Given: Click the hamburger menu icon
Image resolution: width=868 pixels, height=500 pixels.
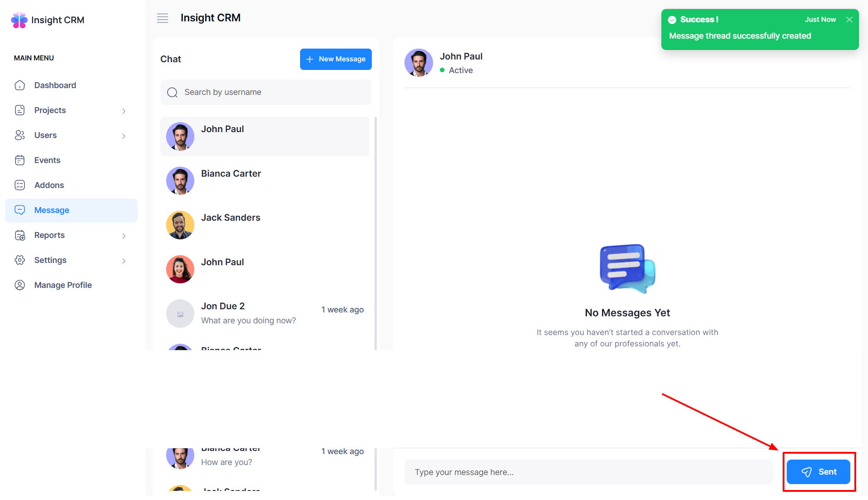Looking at the screenshot, I should pyautogui.click(x=162, y=18).
